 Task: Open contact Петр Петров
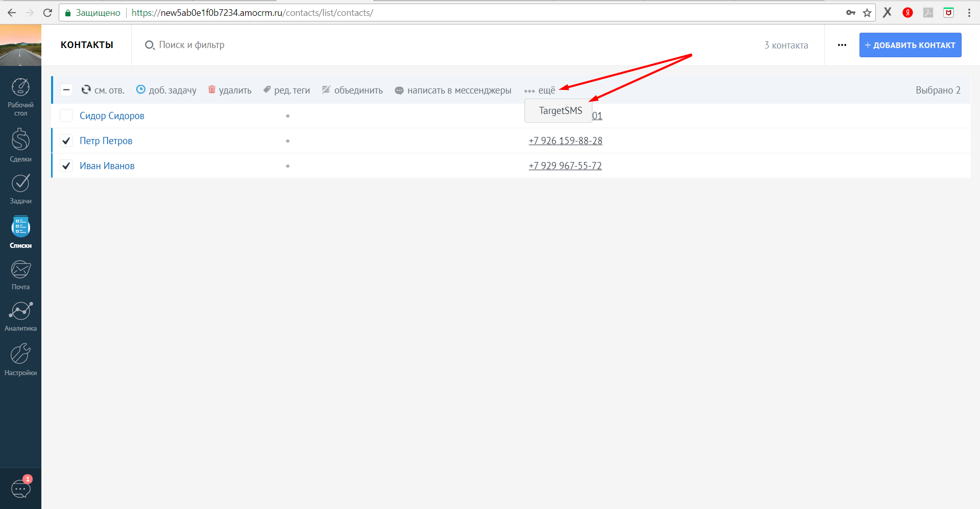[x=106, y=141]
